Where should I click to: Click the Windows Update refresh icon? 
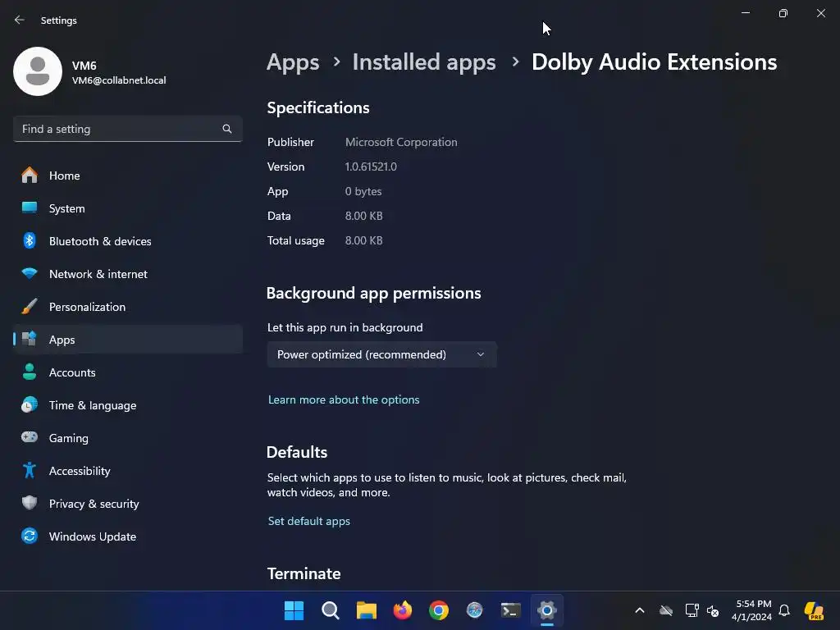click(30, 536)
